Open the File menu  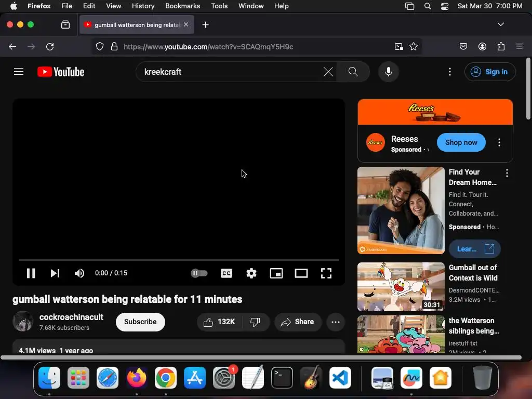tap(66, 6)
